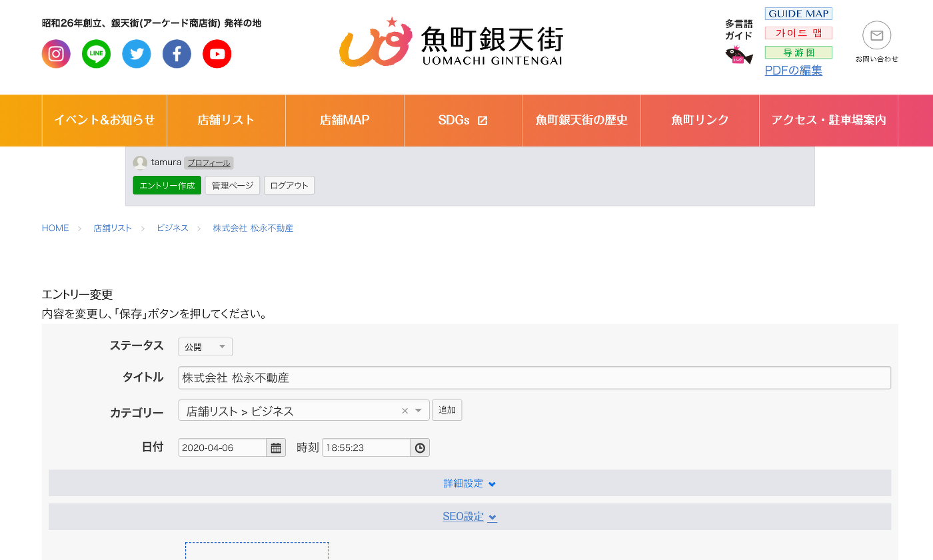Open the 店舗リスト menu item
The image size is (933, 560).
(x=226, y=121)
